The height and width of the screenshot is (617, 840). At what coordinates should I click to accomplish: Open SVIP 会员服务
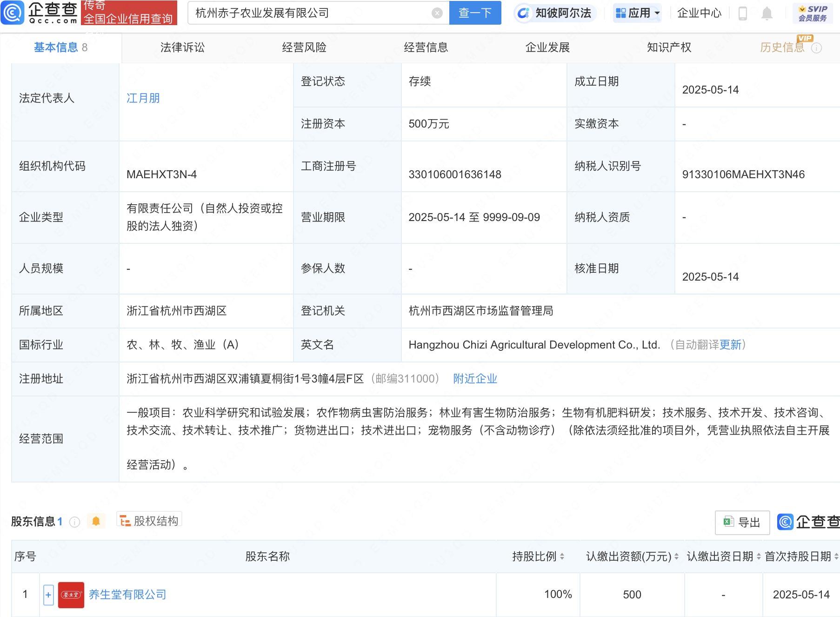[x=813, y=13]
